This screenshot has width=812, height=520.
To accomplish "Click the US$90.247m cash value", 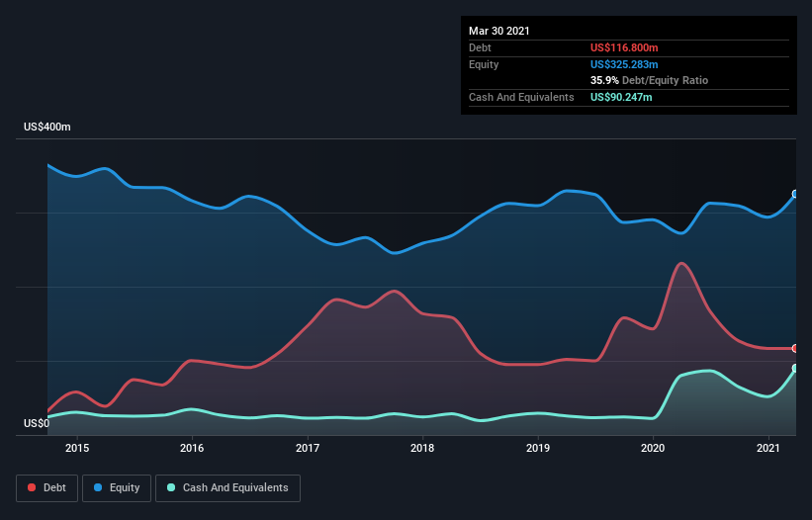I will pyautogui.click(x=621, y=97).
